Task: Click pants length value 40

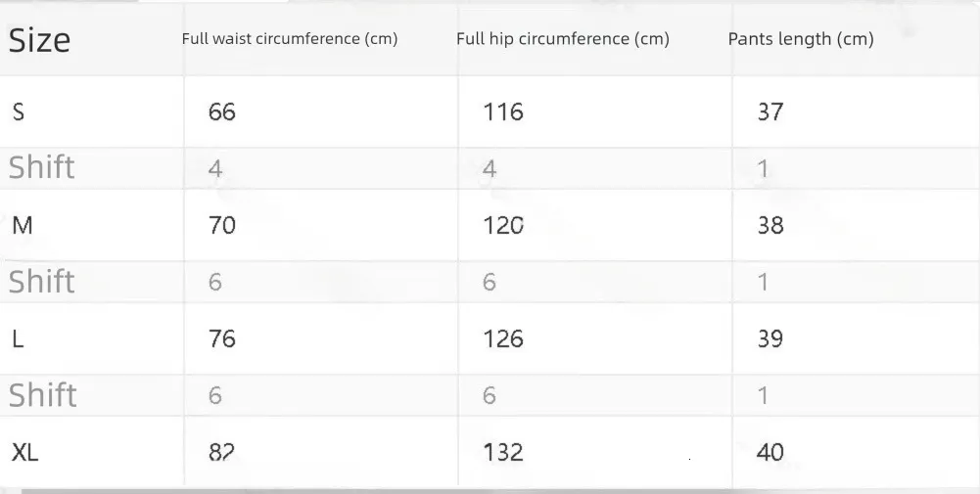Action: [x=770, y=452]
